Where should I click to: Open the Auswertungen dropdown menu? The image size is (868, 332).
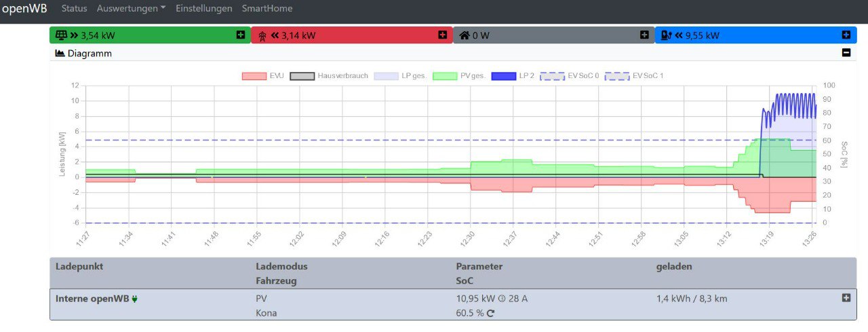(x=131, y=9)
